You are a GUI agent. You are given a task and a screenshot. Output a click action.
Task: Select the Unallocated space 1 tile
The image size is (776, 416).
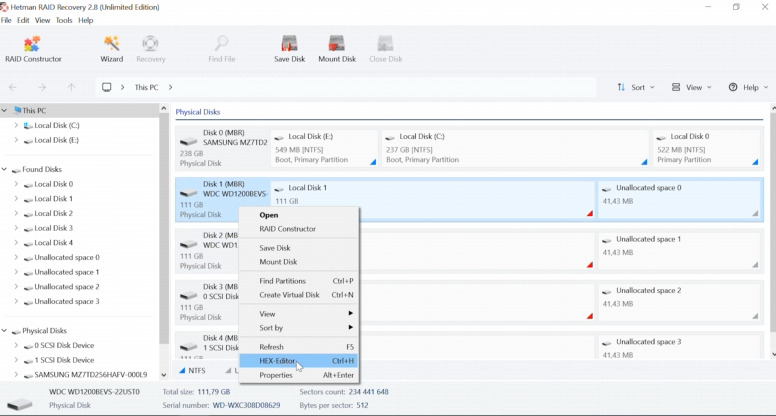tap(680, 251)
